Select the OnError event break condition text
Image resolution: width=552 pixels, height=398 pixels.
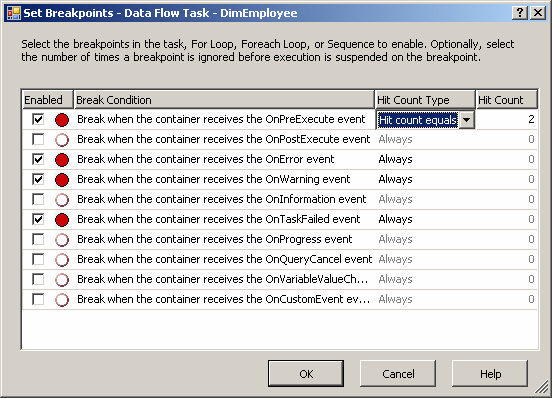click(206, 159)
